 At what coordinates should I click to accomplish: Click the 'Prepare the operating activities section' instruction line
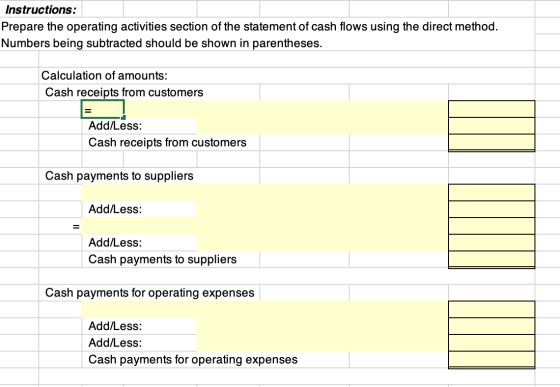(249, 26)
